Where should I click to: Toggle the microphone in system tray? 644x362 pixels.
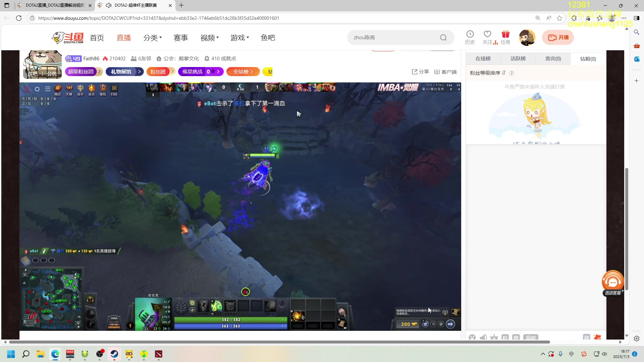pos(560,354)
